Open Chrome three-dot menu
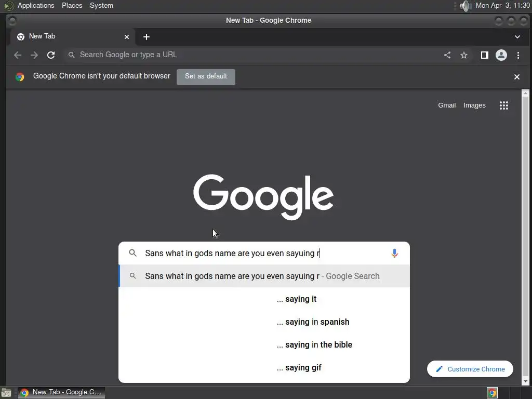The height and width of the screenshot is (399, 532). click(x=518, y=55)
